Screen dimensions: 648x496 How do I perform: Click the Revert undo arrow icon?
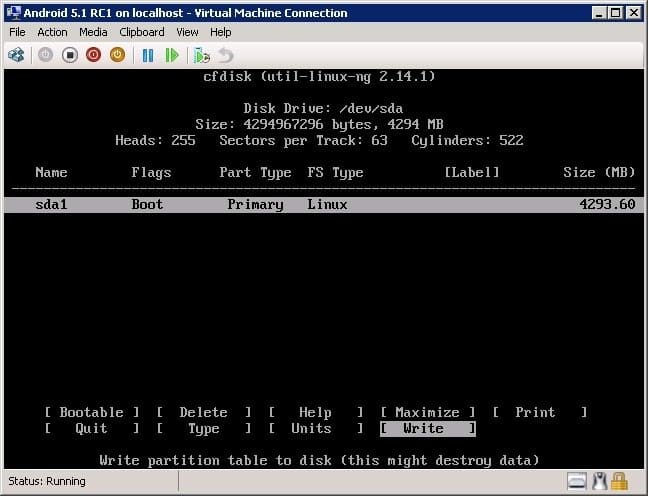(x=226, y=55)
